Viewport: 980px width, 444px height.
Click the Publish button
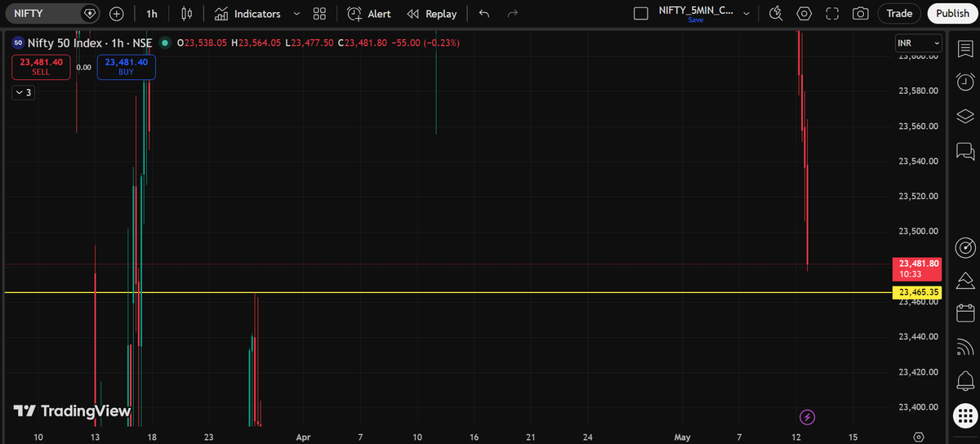tap(952, 14)
